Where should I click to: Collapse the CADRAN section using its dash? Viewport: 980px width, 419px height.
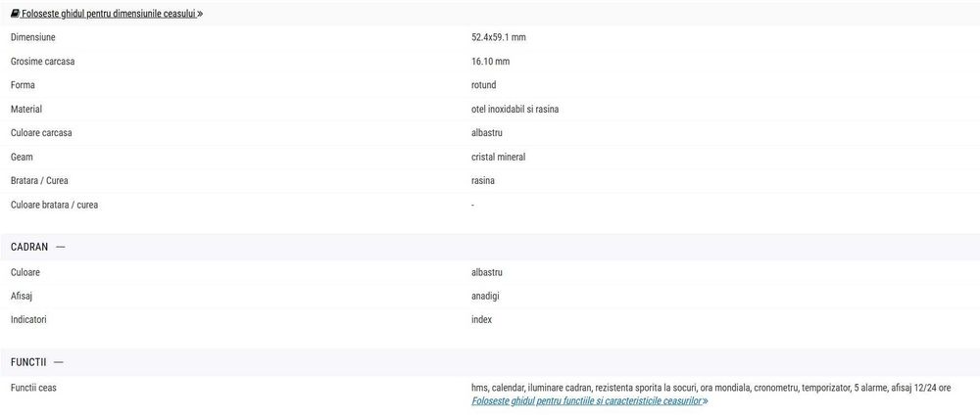[x=61, y=247]
